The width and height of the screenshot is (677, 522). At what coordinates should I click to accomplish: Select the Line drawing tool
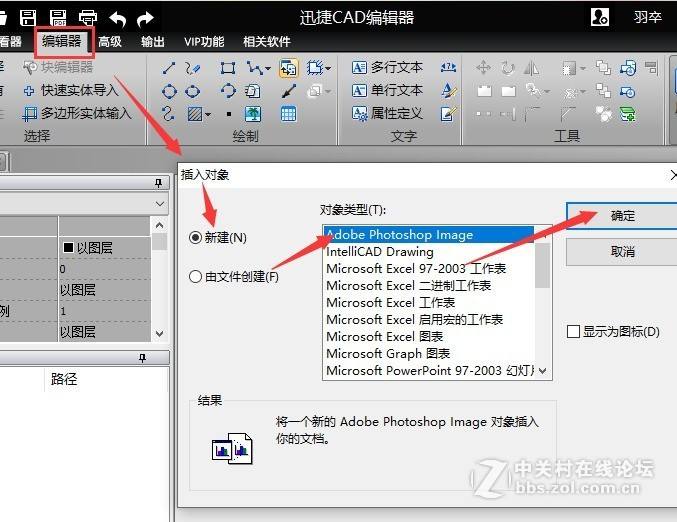point(168,68)
